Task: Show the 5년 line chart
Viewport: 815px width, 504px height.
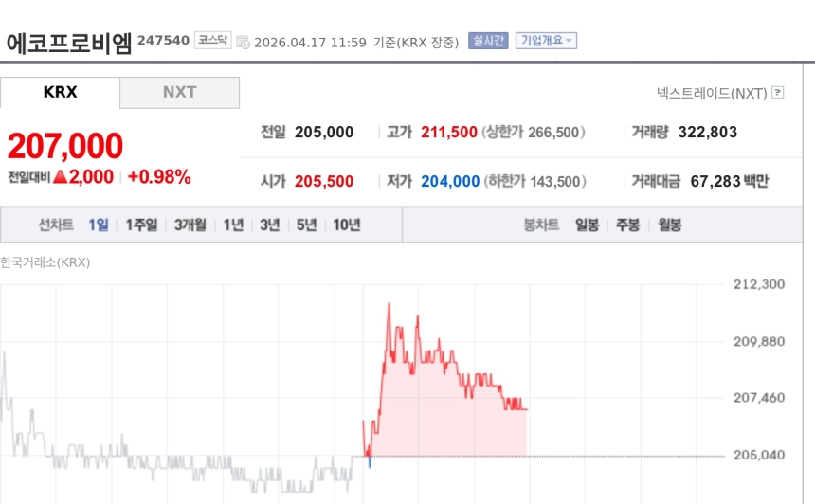Action: [306, 225]
